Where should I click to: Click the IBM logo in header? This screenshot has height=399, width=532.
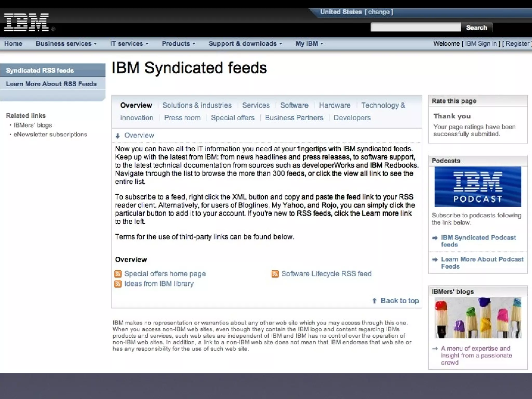pos(26,22)
